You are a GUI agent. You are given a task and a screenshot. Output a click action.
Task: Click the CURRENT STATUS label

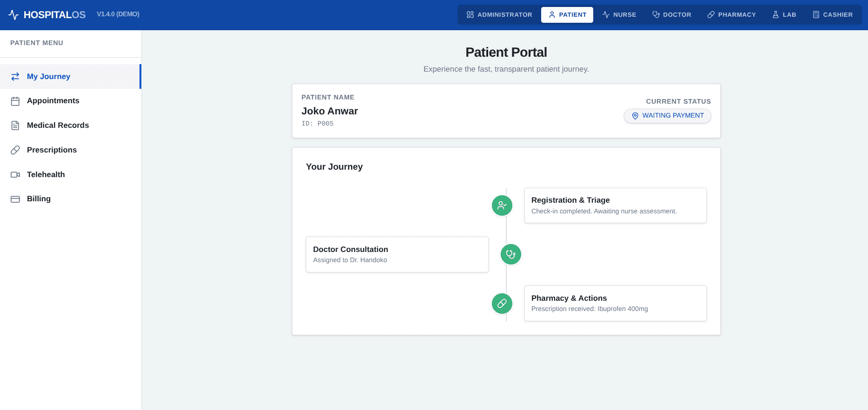(x=678, y=101)
